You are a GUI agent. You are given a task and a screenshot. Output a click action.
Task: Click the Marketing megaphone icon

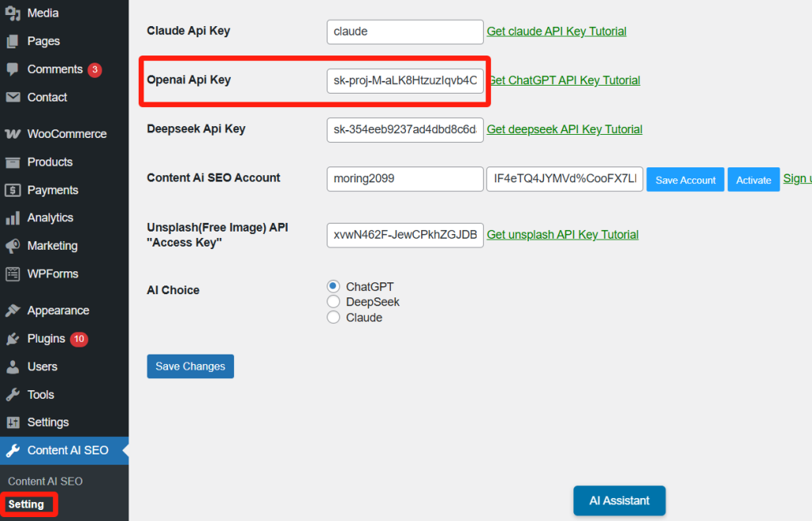(x=13, y=246)
